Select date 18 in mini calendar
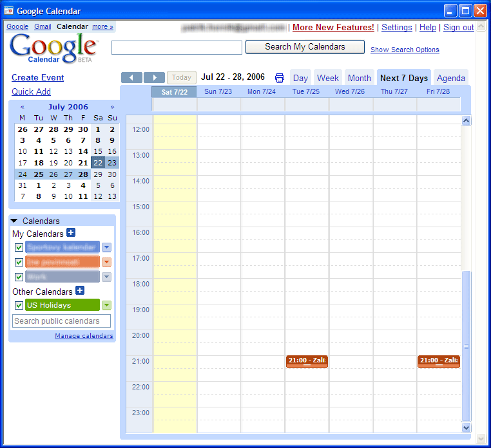This screenshot has width=491, height=448. coord(39,163)
